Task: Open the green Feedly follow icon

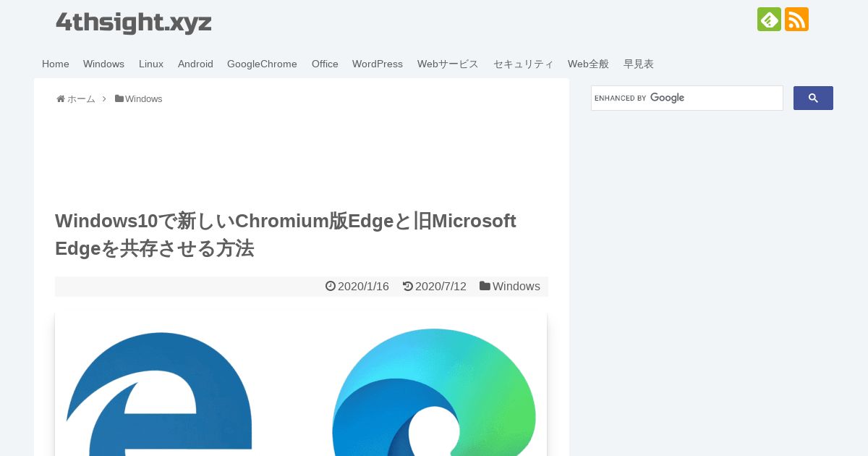Action: pos(769,20)
